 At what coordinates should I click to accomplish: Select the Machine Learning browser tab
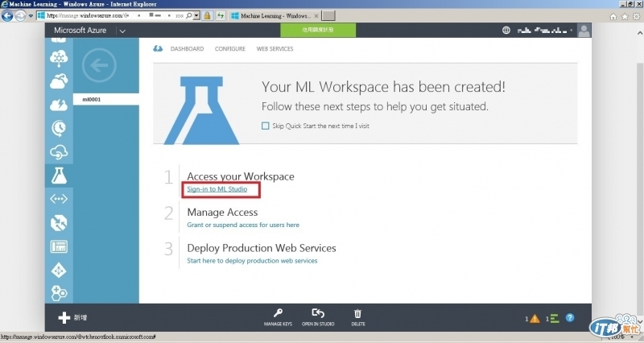pyautogui.click(x=275, y=15)
